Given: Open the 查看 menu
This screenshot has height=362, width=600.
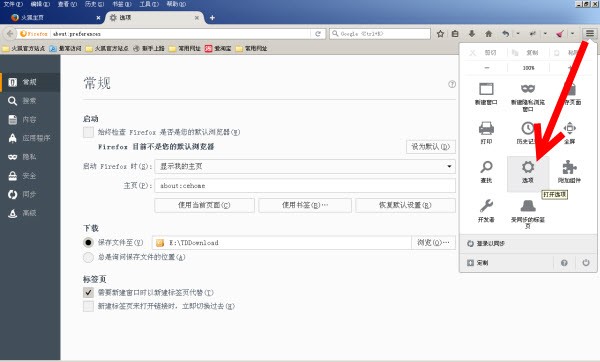Looking at the screenshot, I should [x=67, y=4].
